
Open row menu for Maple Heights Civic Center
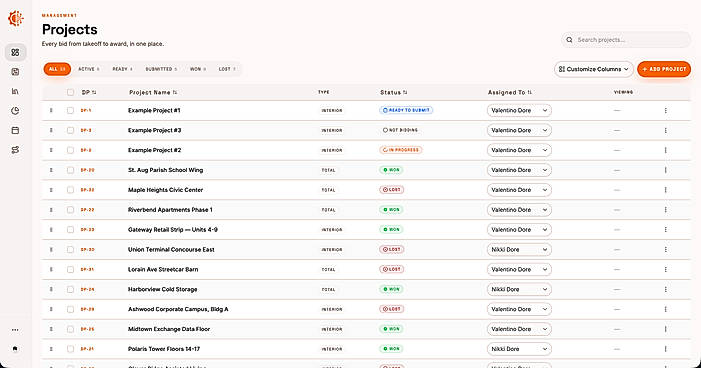[x=666, y=190]
